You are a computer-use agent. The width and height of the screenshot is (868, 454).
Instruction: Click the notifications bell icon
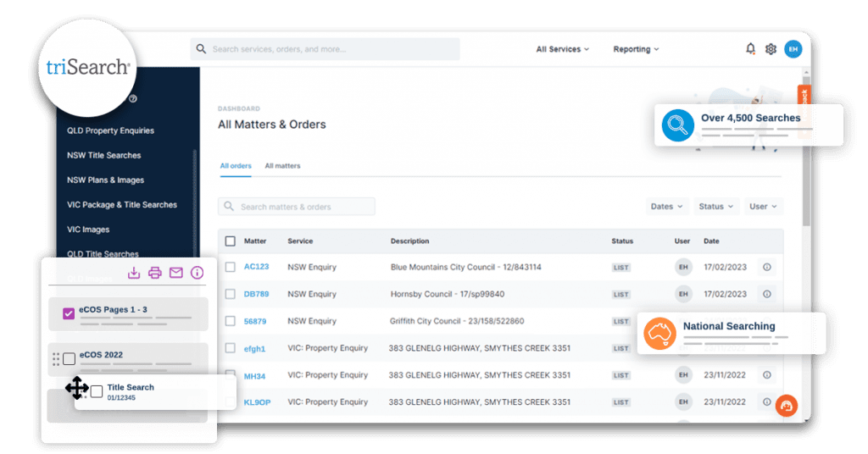(750, 49)
